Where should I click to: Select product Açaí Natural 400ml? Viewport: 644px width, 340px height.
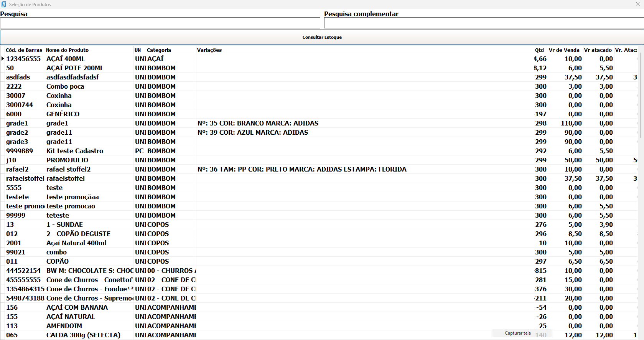coord(76,243)
